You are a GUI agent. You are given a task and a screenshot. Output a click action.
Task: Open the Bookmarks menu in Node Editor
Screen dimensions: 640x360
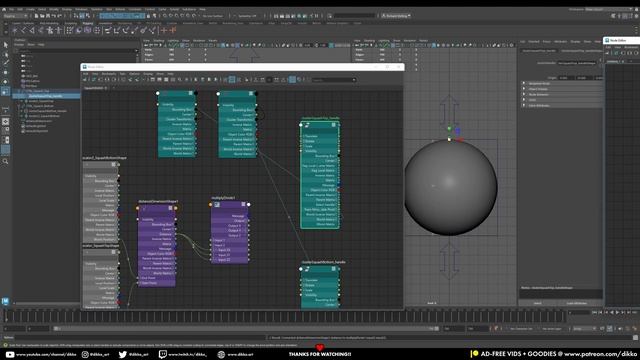[109, 74]
